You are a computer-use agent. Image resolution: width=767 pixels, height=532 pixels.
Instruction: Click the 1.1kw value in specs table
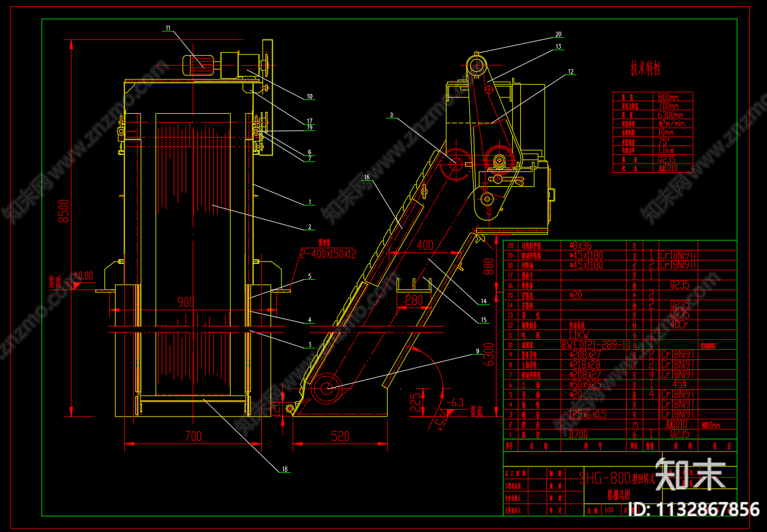667,150
